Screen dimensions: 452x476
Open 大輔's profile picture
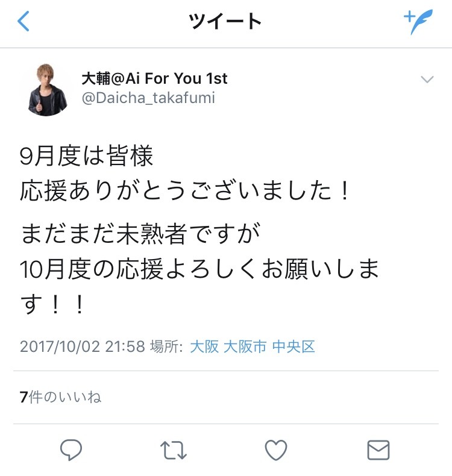coord(48,90)
